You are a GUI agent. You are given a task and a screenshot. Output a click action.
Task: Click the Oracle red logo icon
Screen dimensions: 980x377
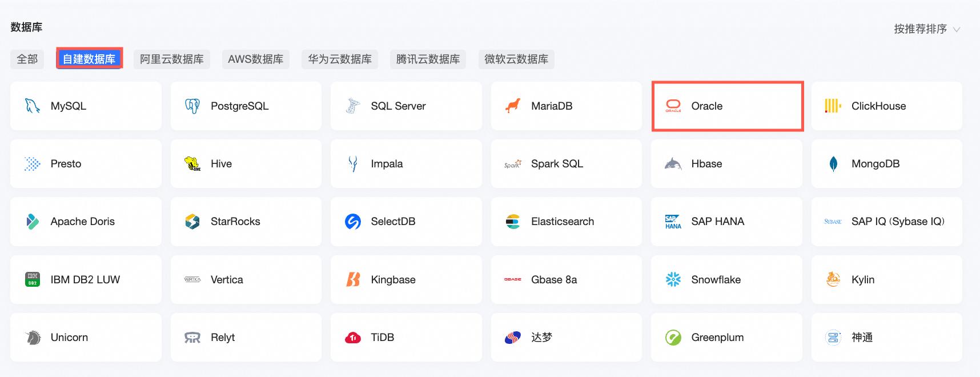point(673,106)
